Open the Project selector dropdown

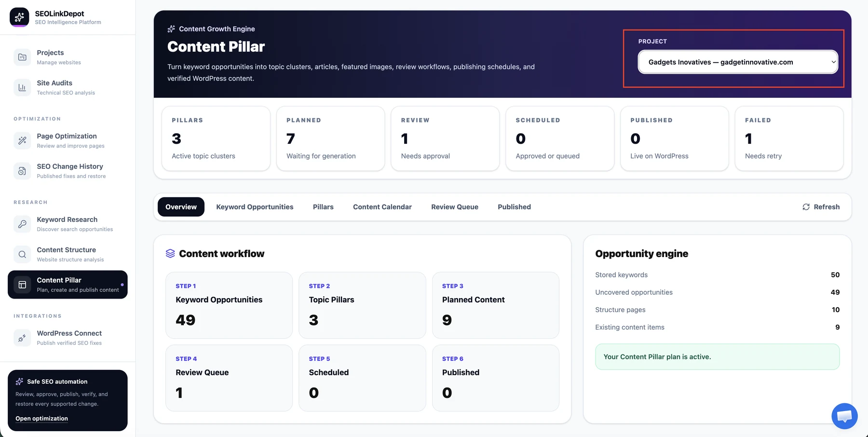(738, 62)
